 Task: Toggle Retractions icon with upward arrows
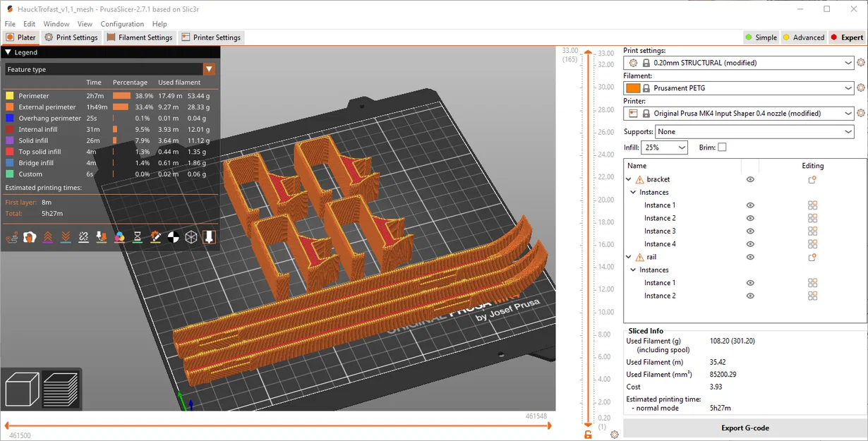(48, 237)
